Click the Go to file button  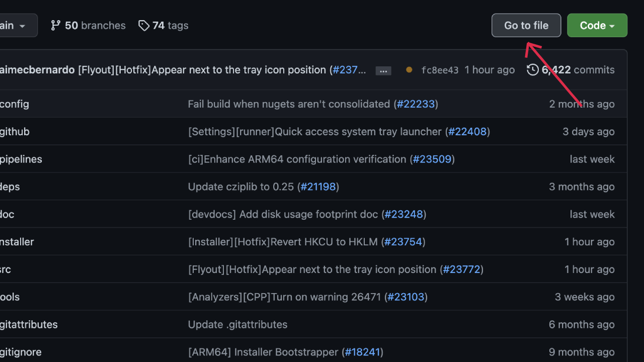[526, 26]
